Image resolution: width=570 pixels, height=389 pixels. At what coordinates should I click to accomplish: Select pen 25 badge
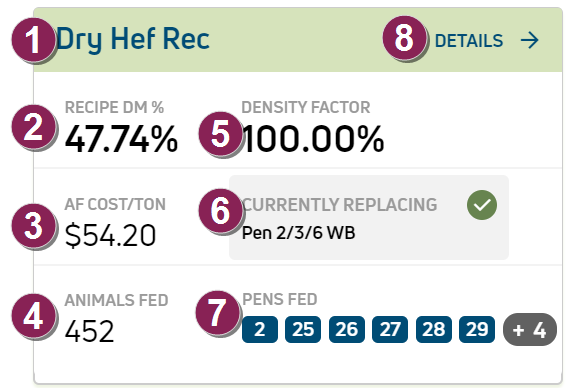tap(303, 329)
